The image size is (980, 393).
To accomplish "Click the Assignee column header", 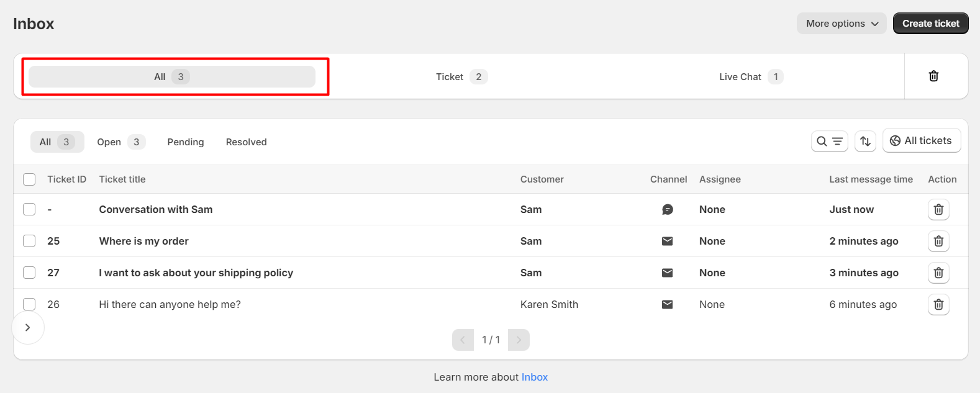I will pos(720,179).
